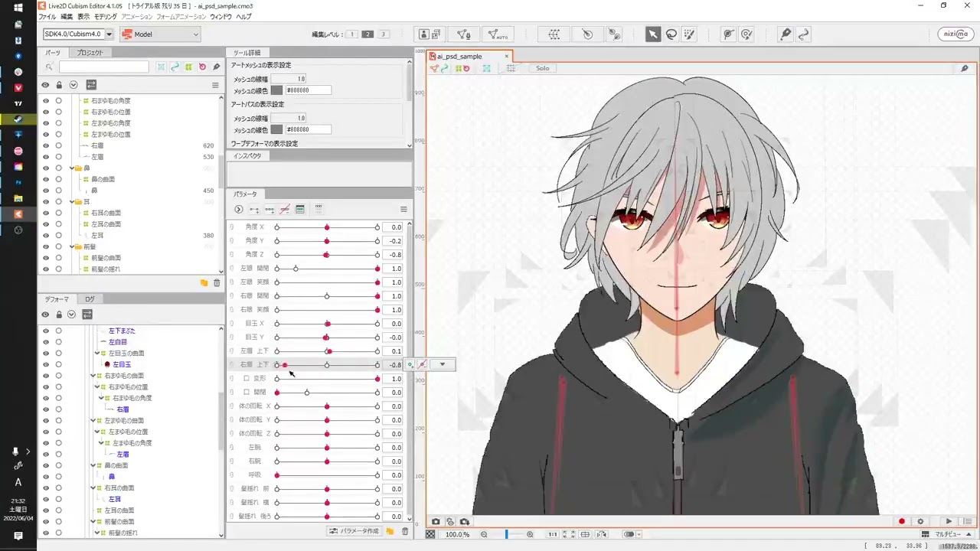Zoom in with magnifier plus icon

coord(530,534)
